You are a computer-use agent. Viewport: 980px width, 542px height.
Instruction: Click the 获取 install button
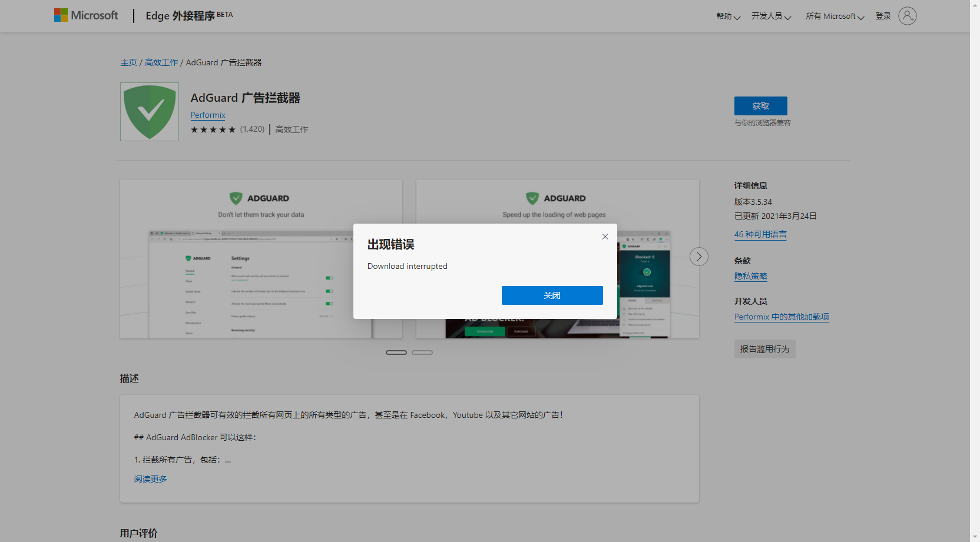pos(761,106)
